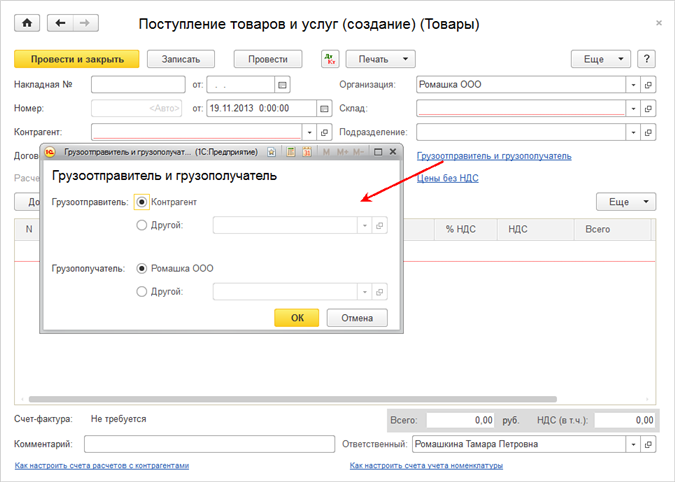Maximize the Грузоотправитель dialog window
The width and height of the screenshot is (675, 482).
click(x=378, y=152)
